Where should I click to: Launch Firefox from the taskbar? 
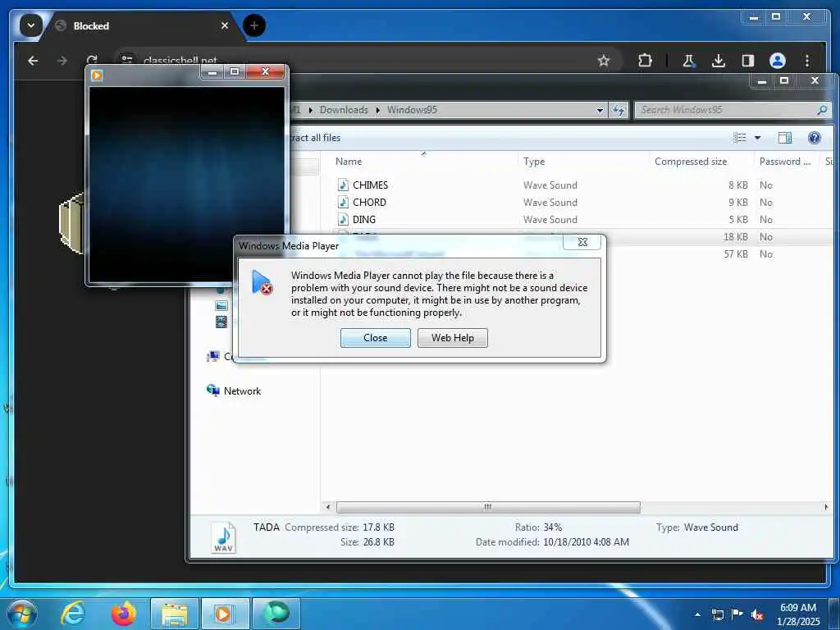(x=124, y=614)
